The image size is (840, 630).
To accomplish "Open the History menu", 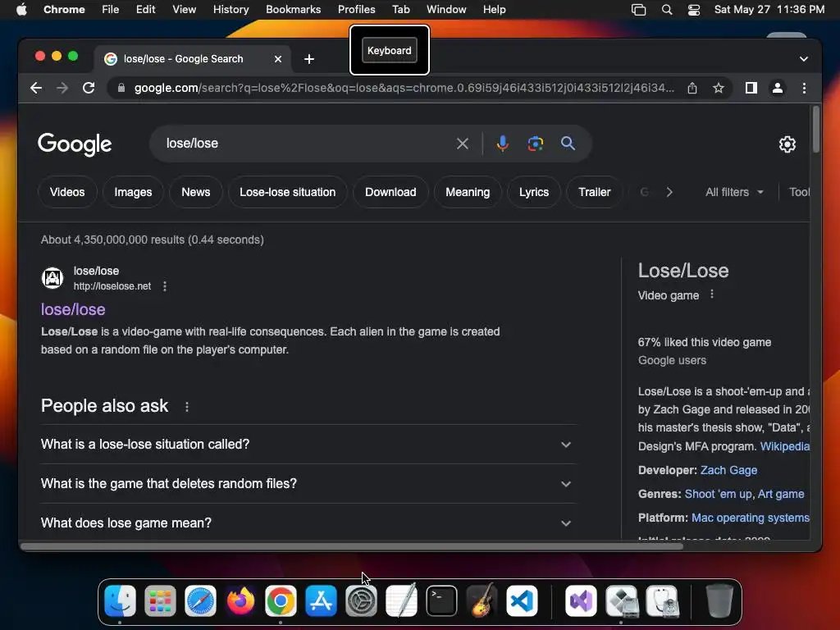I will (231, 10).
